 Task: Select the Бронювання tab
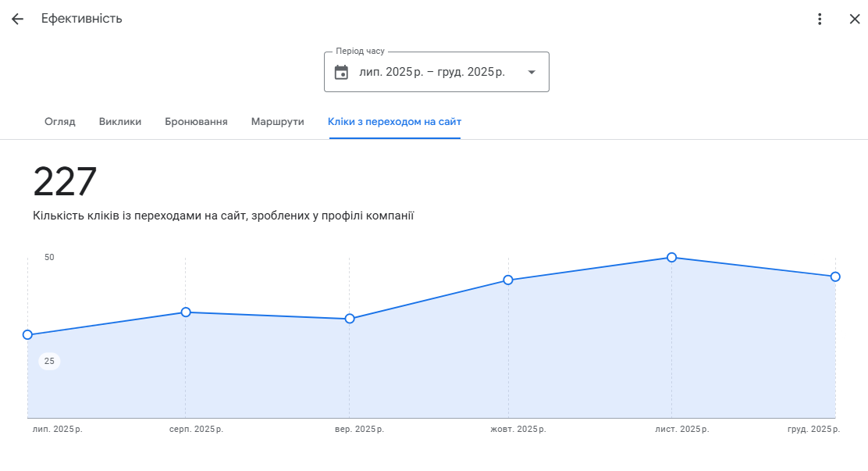196,122
